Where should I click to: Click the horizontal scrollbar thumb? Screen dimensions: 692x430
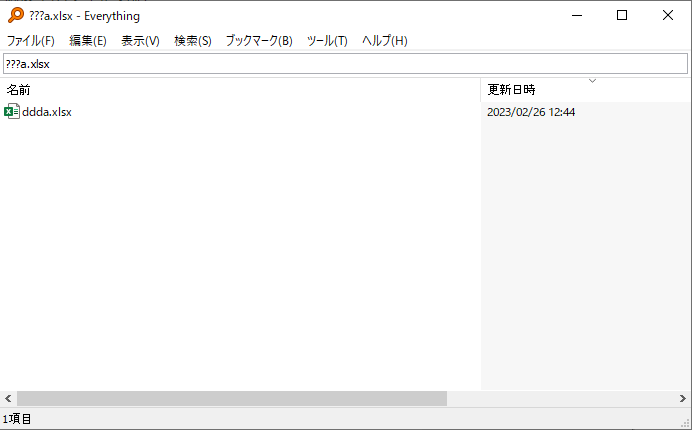pos(232,398)
